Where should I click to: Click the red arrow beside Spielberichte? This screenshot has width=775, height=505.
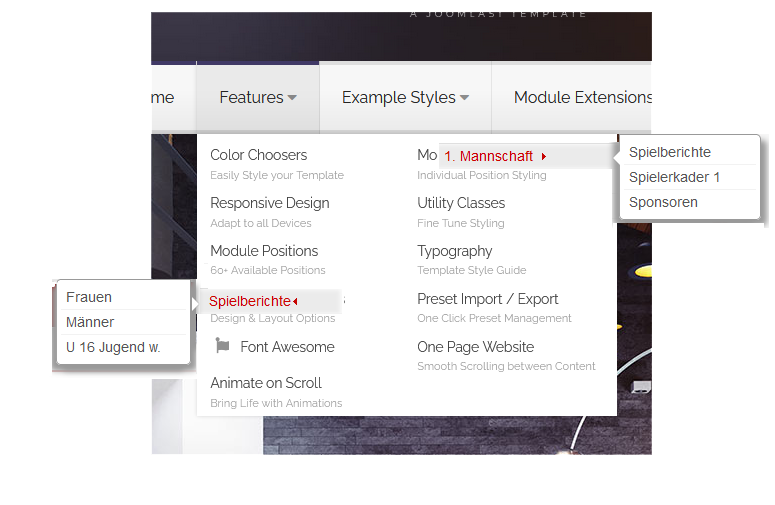point(296,302)
